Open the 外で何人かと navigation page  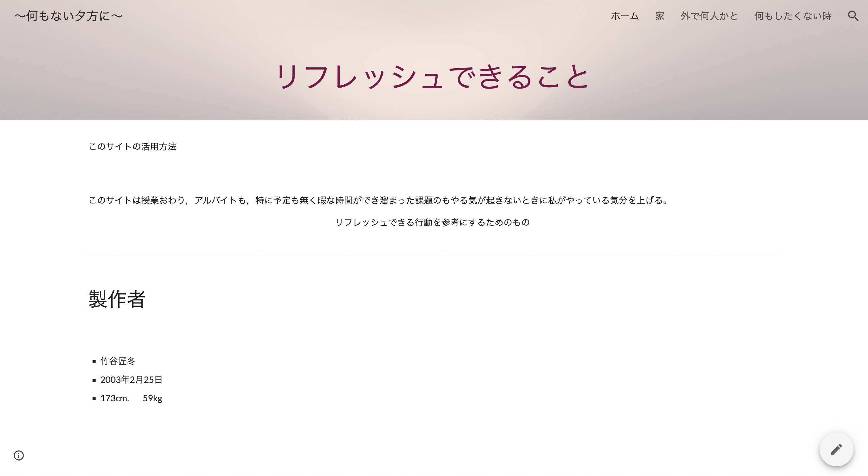pyautogui.click(x=709, y=16)
